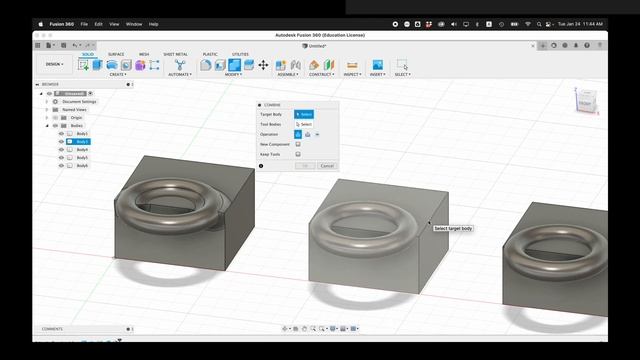Click the purple Create Form icon
640x360 pixels.
(140, 64)
